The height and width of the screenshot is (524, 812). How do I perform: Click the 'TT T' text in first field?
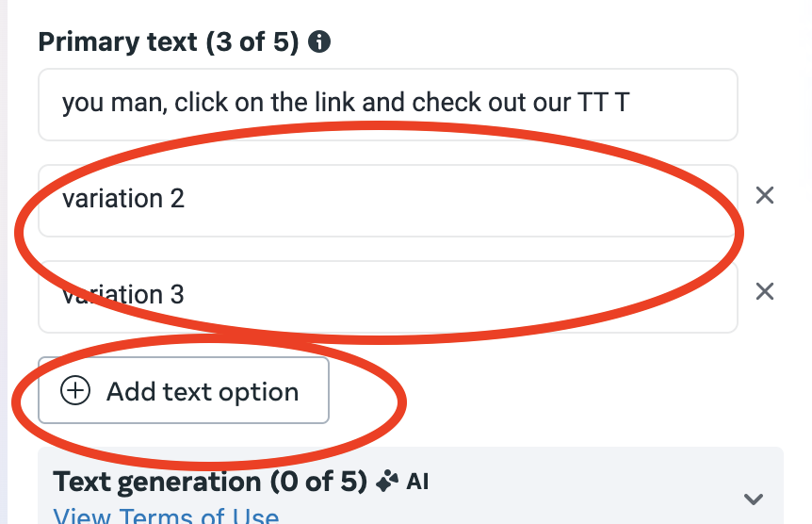tap(603, 103)
